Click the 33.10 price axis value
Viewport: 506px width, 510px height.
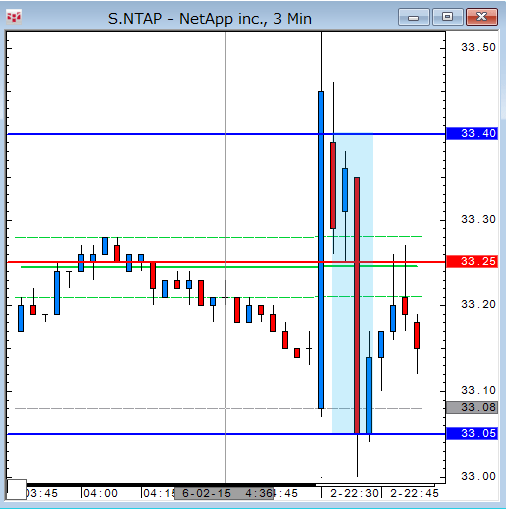478,390
